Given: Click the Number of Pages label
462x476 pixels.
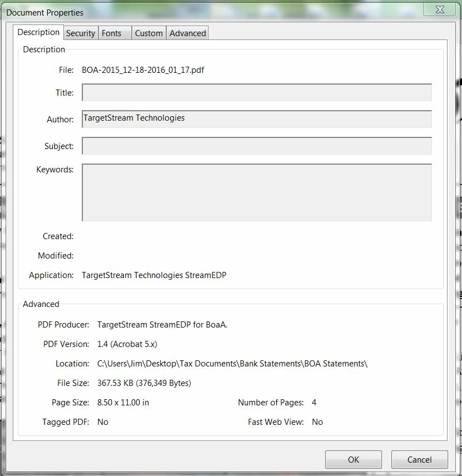Looking at the screenshot, I should (x=271, y=403).
